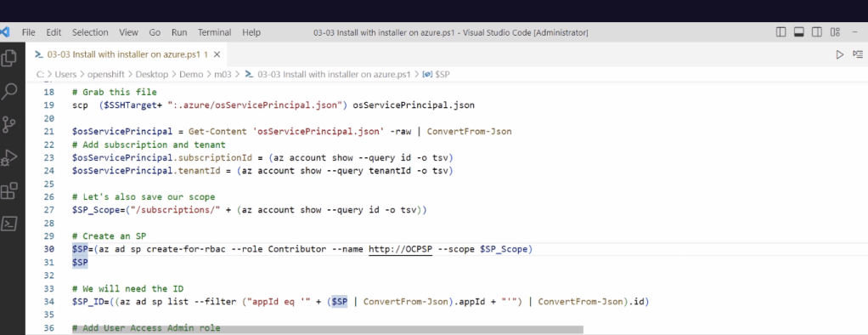This screenshot has width=868, height=335.
Task: Click the Users breadcrumb segment
Action: pos(65,74)
